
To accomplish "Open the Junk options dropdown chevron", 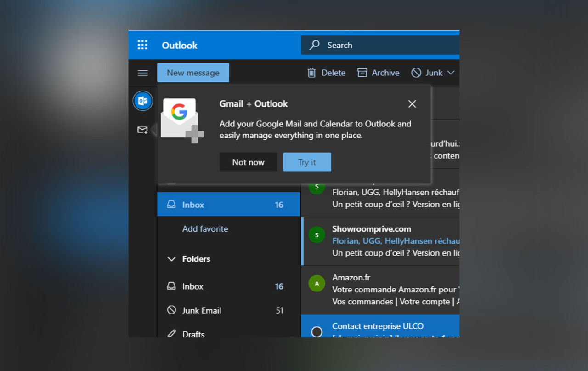I will [451, 73].
